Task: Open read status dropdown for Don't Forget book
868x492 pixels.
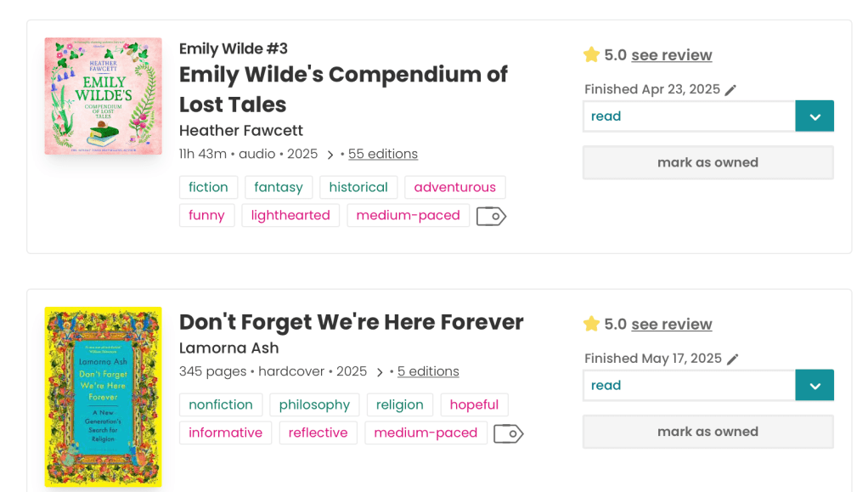Action: tap(814, 386)
